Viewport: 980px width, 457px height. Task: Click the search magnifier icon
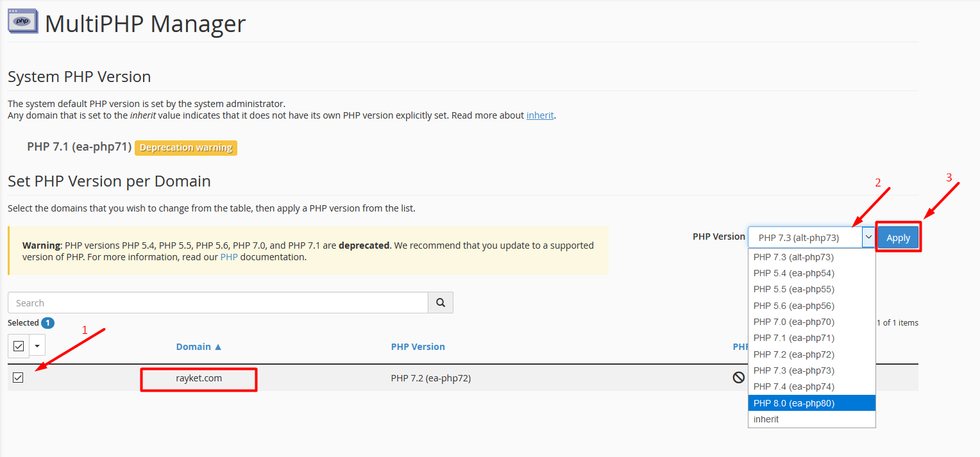[441, 302]
